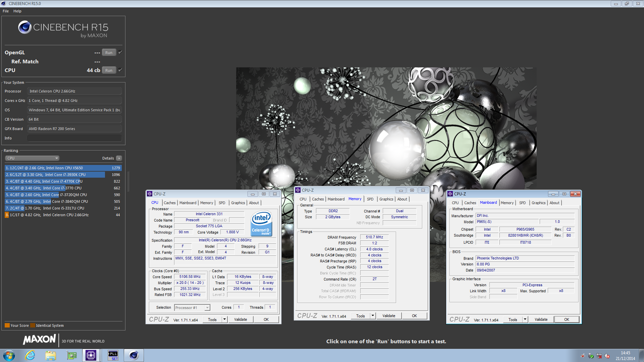Image resolution: width=644 pixels, height=362 pixels.
Task: Toggle the OpenGL test checkmark
Action: [120, 52]
